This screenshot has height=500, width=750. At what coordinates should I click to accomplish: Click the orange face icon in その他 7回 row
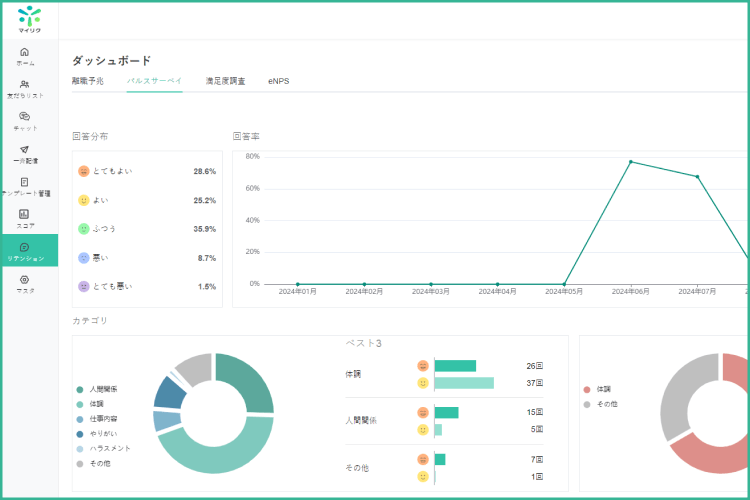423,459
